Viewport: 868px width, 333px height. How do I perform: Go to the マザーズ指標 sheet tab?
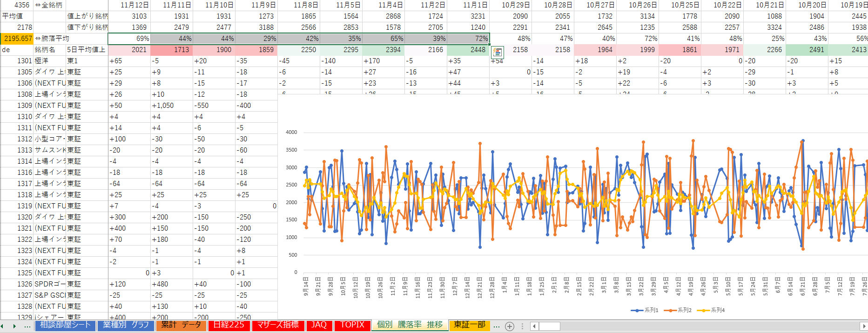278,325
